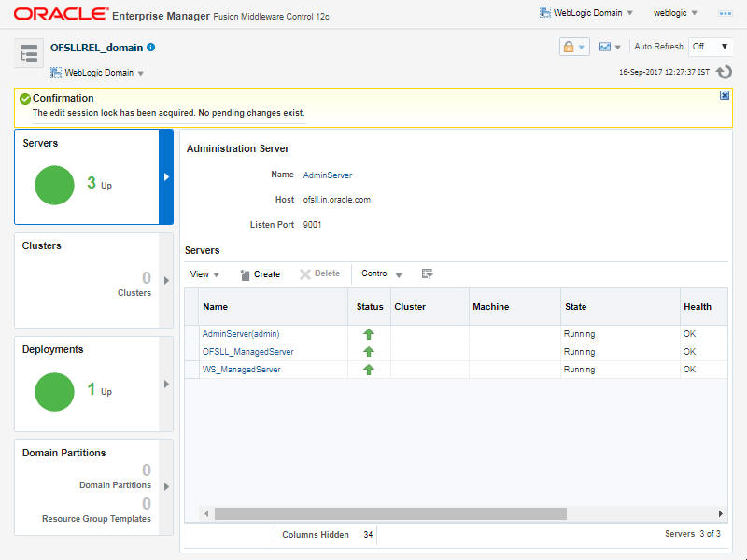Screen dimensions: 747x560
Task: Select the OFSLL_ManagedServer row header cell
Action: pyautogui.click(x=192, y=352)
